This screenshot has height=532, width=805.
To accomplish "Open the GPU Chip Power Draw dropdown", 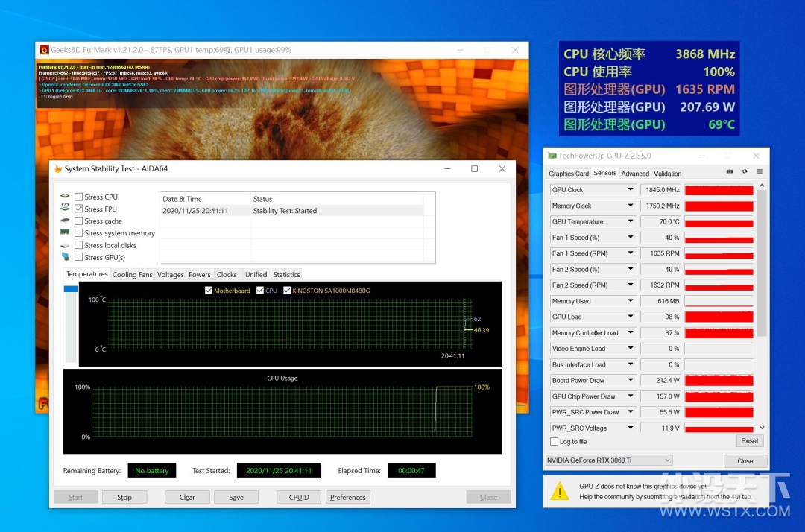I will click(631, 396).
